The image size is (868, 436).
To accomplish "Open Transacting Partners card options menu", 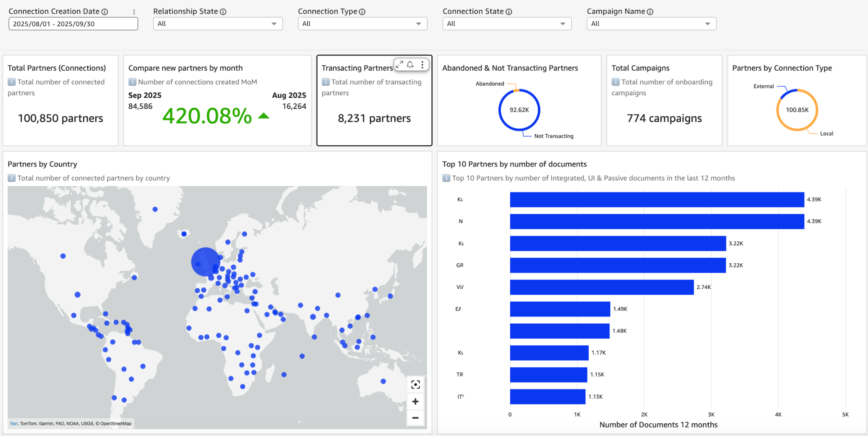I will [x=422, y=65].
